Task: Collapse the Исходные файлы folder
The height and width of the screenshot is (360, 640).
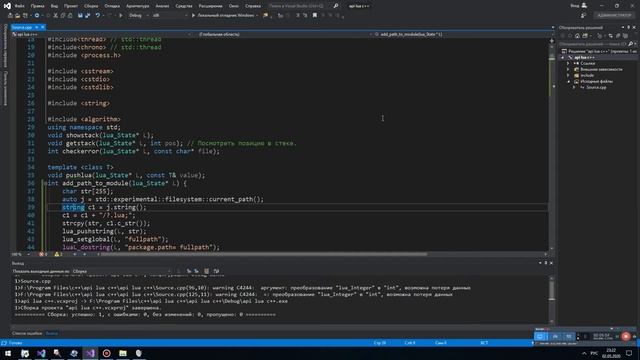Action: pyautogui.click(x=568, y=82)
